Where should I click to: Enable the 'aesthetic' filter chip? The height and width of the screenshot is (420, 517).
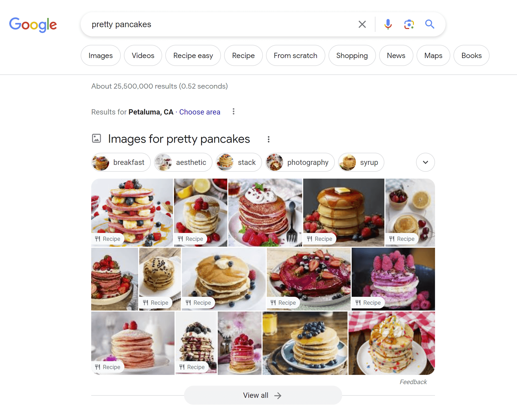tap(183, 162)
